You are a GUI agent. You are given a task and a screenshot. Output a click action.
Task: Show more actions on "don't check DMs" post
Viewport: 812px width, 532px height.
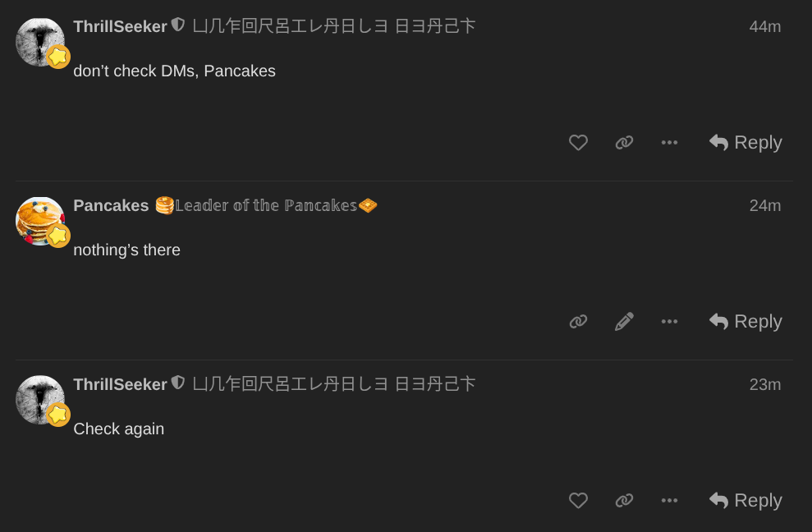[x=669, y=143]
